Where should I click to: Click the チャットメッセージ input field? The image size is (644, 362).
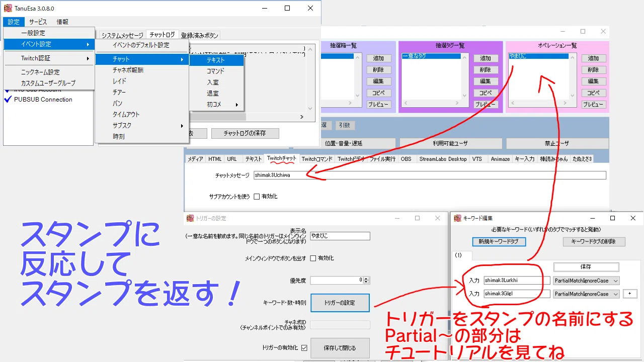(429, 175)
